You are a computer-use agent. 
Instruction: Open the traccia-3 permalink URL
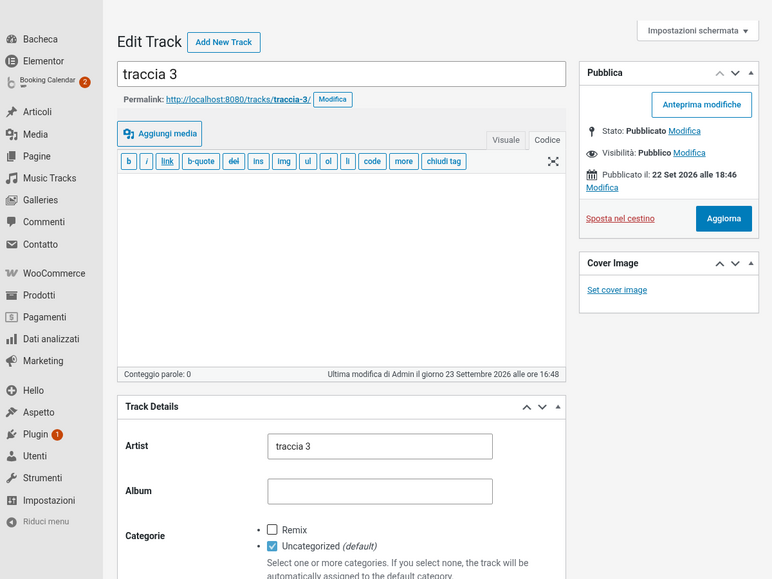coord(238,99)
